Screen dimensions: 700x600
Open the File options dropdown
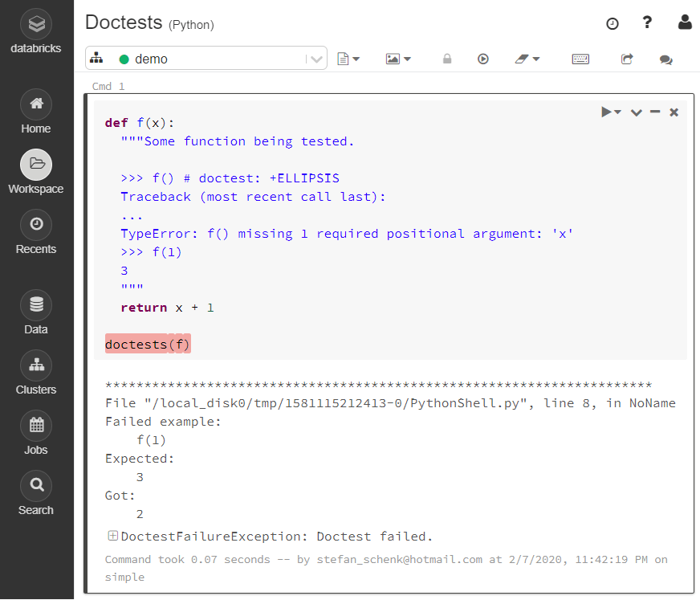pos(348,59)
